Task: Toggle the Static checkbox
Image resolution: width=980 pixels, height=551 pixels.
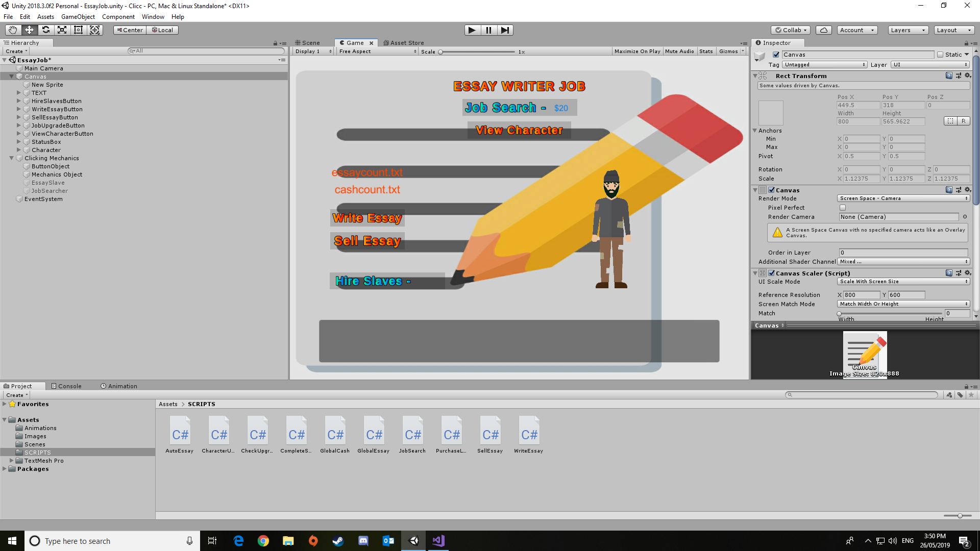Action: 940,55
